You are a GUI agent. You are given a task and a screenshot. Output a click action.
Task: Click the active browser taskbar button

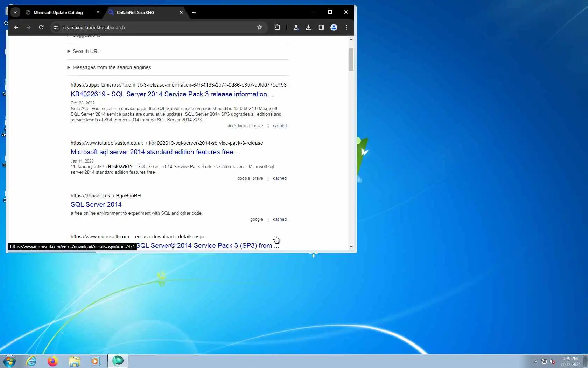[x=118, y=361]
